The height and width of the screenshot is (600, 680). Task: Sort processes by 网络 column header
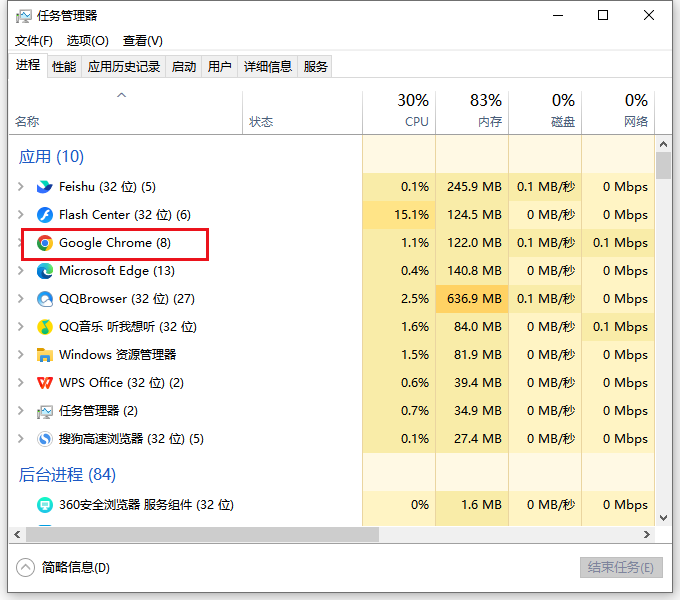618,112
